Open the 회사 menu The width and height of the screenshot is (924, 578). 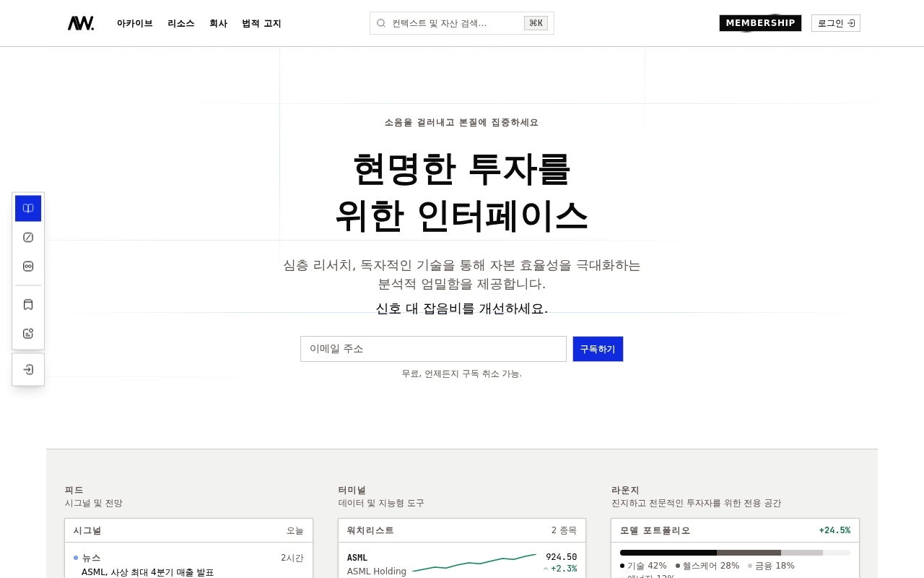point(218,23)
